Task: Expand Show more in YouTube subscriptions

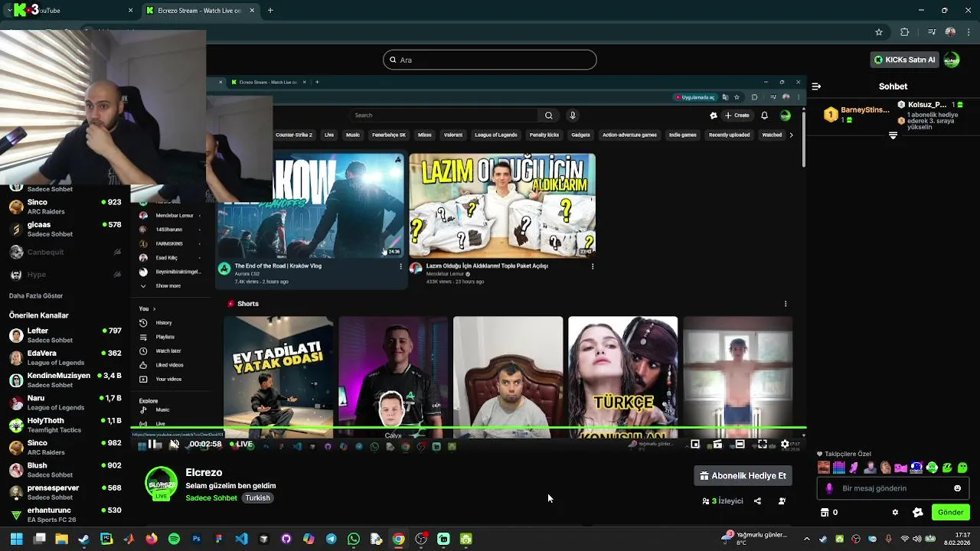Action: (168, 285)
